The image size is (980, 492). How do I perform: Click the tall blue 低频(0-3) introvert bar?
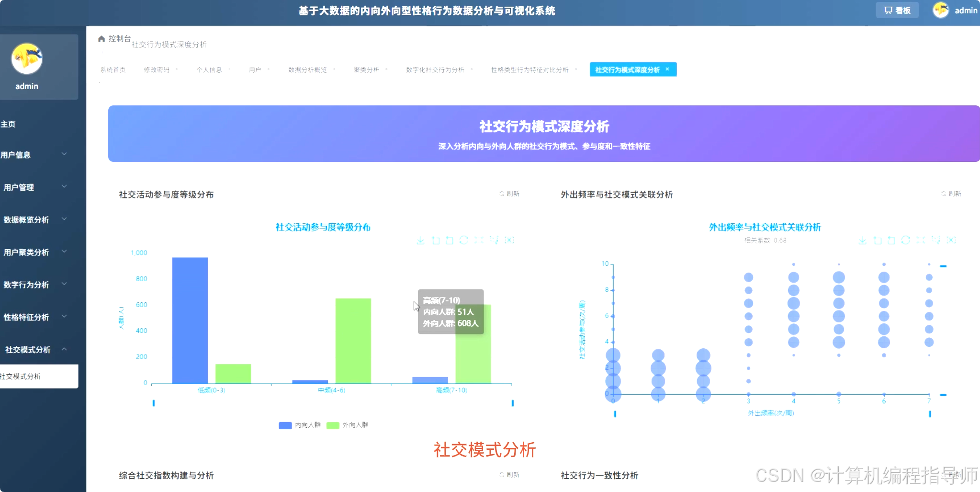(x=190, y=320)
